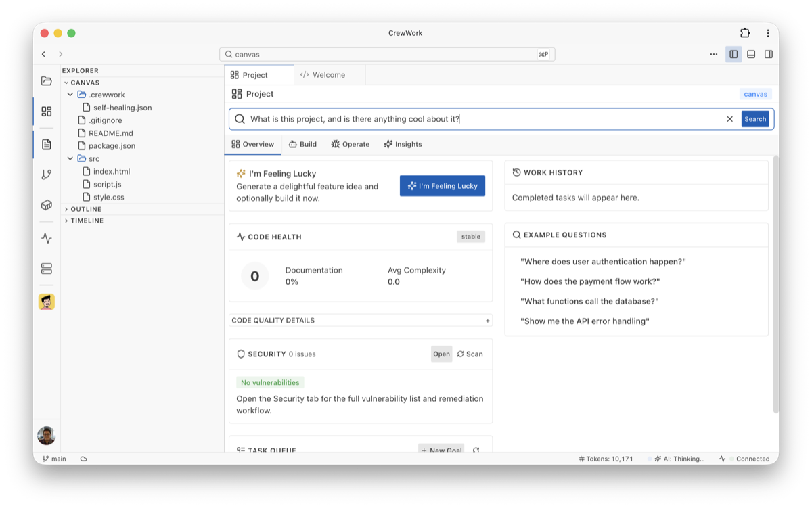The width and height of the screenshot is (812, 508).
Task: Click the Open button in Security card
Action: pyautogui.click(x=441, y=354)
